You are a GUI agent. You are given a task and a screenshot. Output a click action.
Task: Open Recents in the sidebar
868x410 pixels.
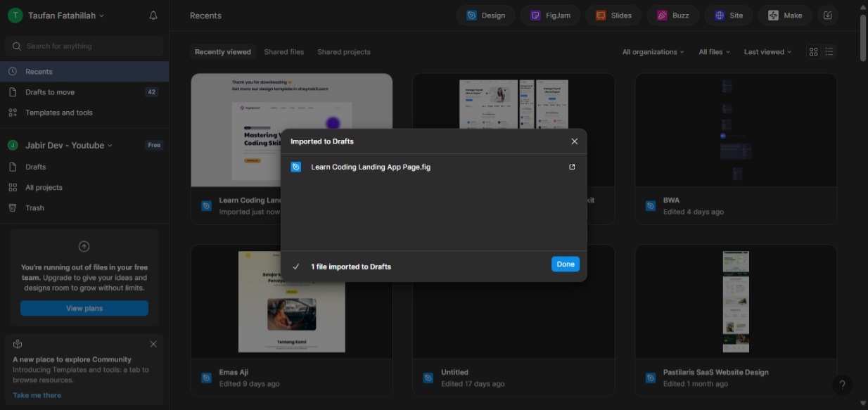84,72
